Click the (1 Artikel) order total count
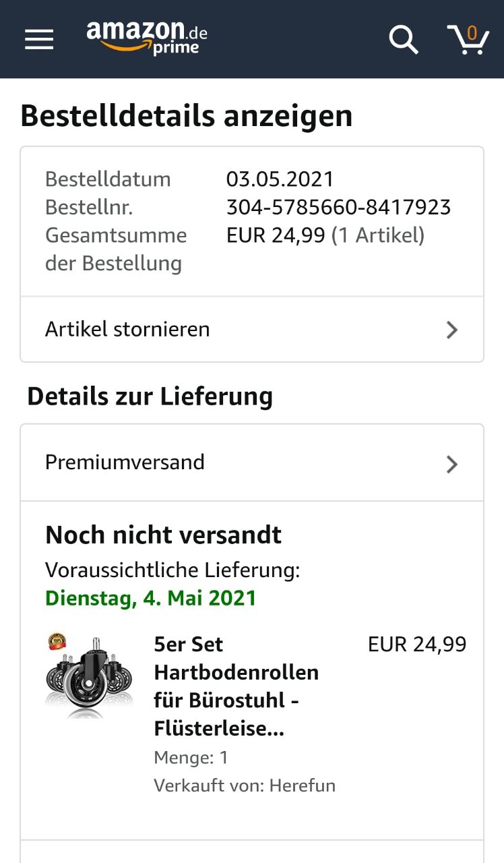This screenshot has height=863, width=504. point(378,235)
